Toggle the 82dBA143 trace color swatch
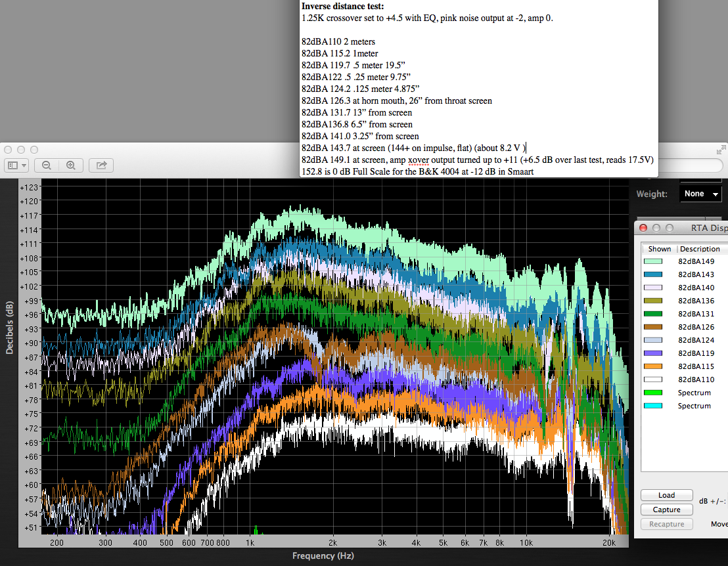The image size is (728, 566). [653, 274]
